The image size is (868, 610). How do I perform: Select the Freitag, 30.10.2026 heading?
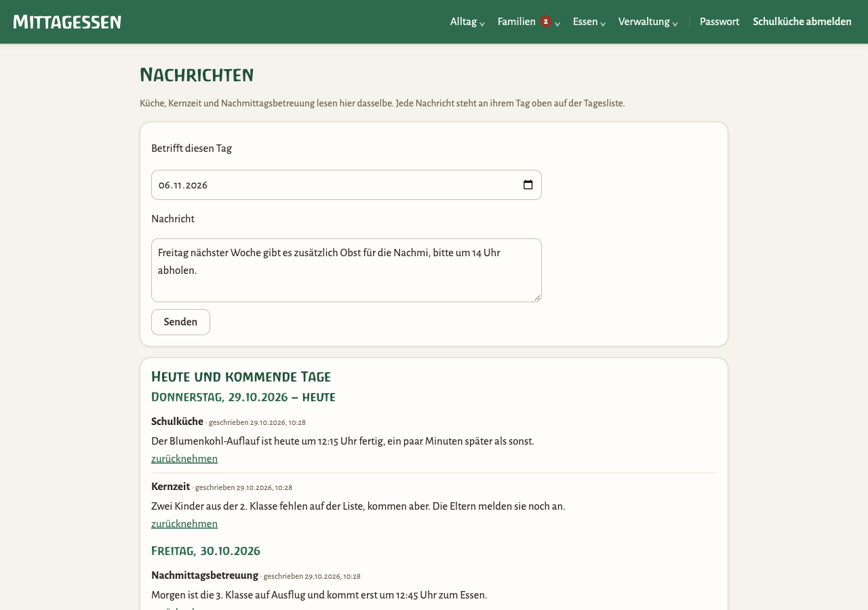coord(205,551)
